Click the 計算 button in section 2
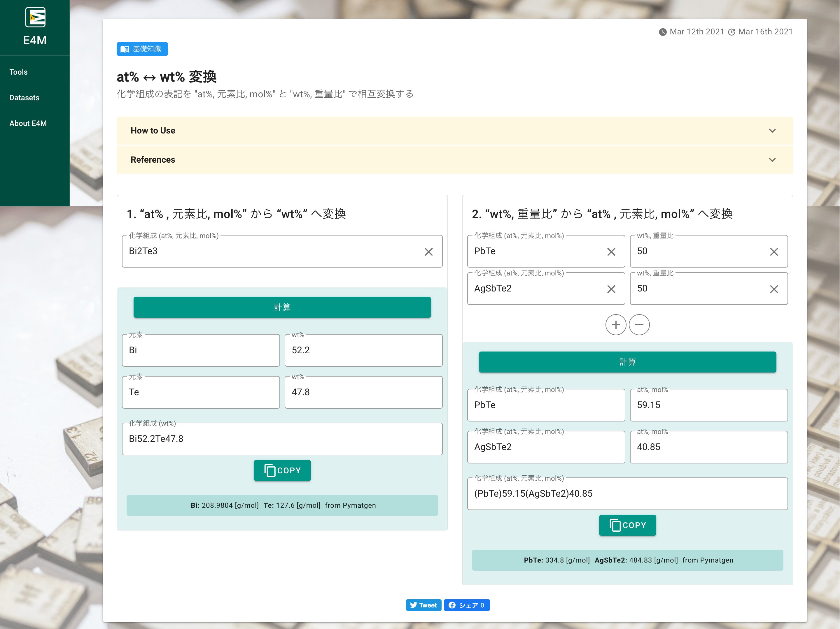Screen dimensions: 840x629 pyautogui.click(x=627, y=361)
